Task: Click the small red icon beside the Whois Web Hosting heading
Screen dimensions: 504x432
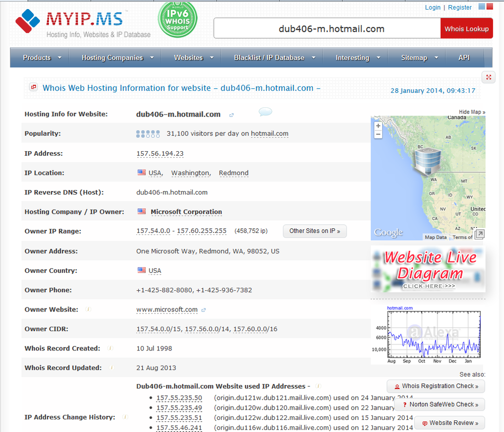Action: pos(33,87)
